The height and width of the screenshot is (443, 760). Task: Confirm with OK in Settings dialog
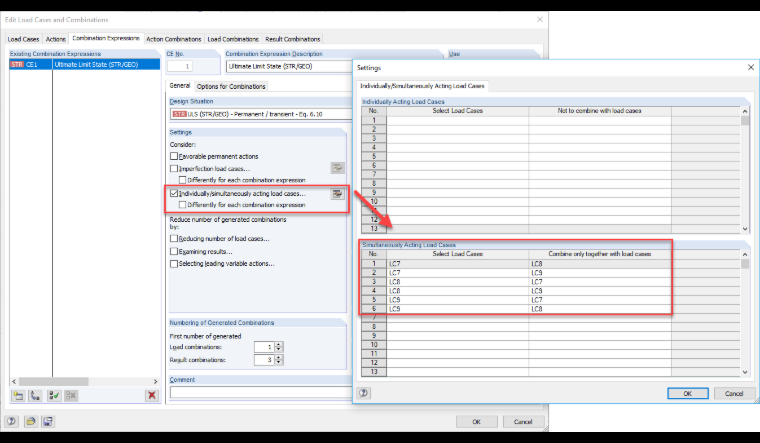click(687, 394)
